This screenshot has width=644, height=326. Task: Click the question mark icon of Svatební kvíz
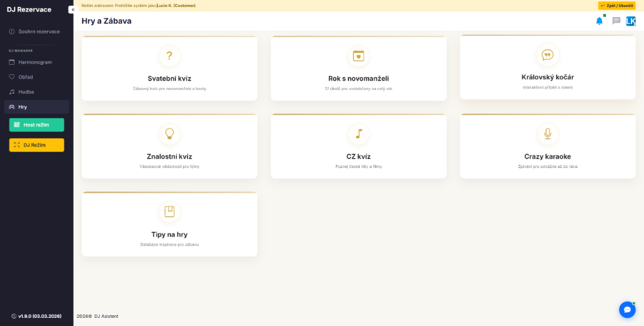point(169,56)
